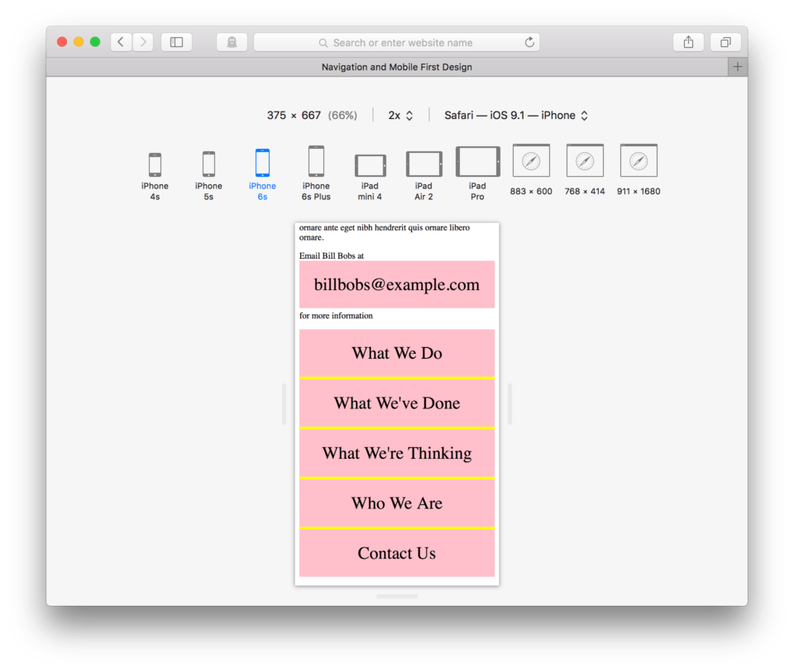Open the Ghostery extension ghost icon
Image resolution: width=794 pixels, height=672 pixels.
click(232, 42)
